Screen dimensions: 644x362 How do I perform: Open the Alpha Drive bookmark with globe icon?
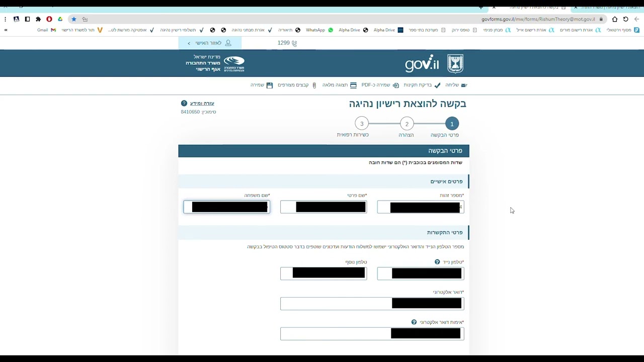[353, 30]
